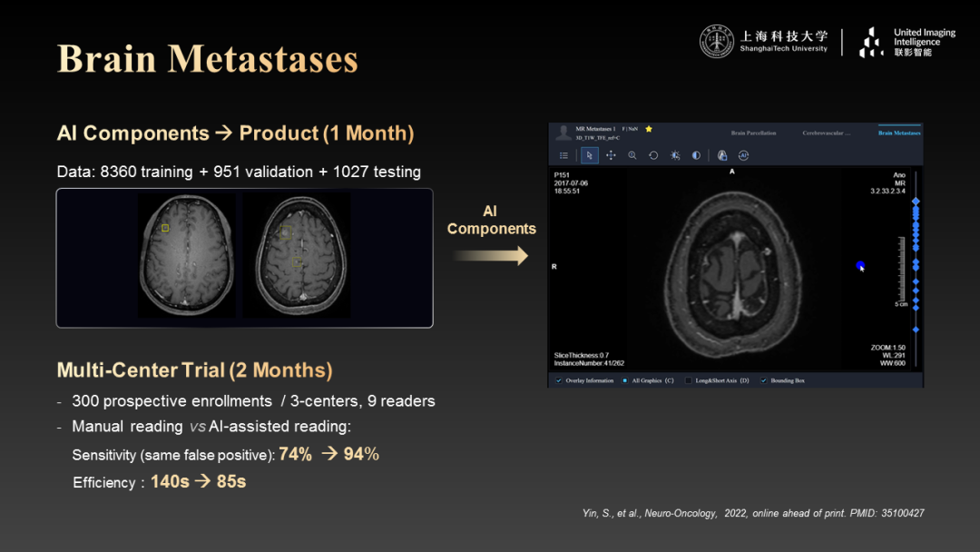Select the Brain Metastases tab
This screenshot has width=980, height=552.
[898, 133]
